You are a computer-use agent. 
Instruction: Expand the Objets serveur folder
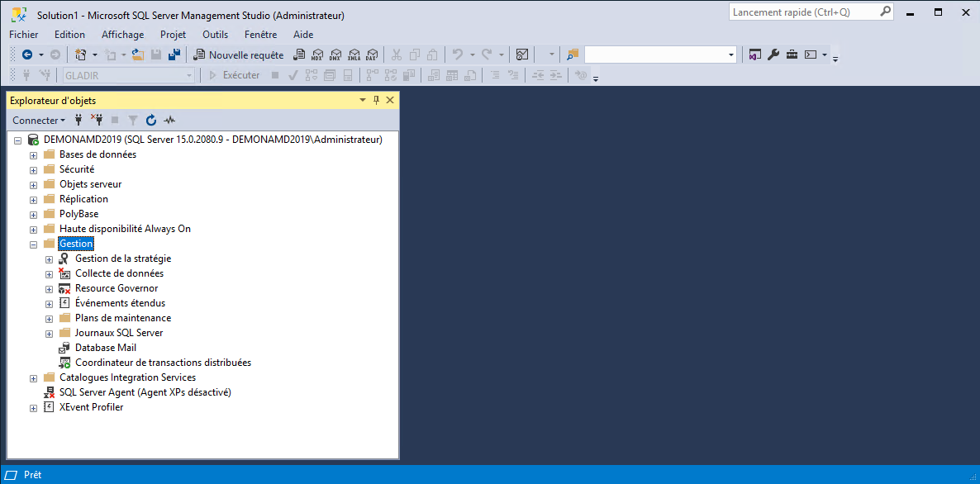[x=34, y=185]
